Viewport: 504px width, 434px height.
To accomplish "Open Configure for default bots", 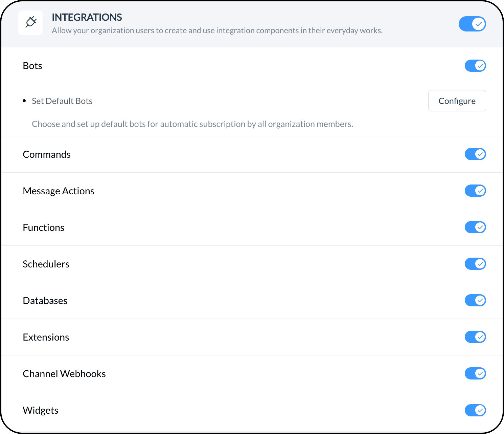I will [457, 101].
